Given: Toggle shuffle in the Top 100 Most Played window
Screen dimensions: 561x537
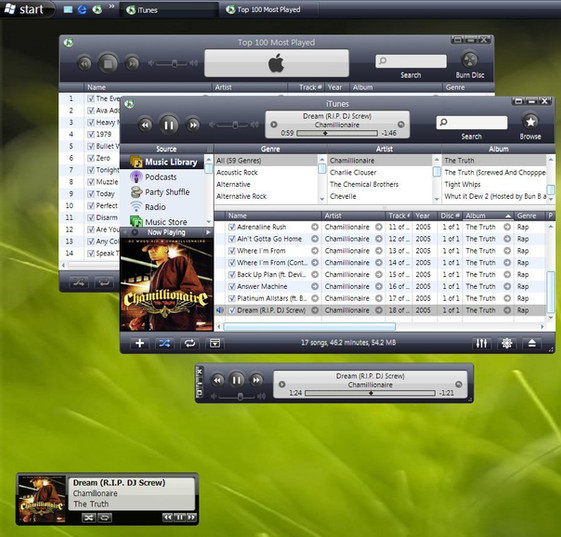Looking at the screenshot, I should click(79, 283).
